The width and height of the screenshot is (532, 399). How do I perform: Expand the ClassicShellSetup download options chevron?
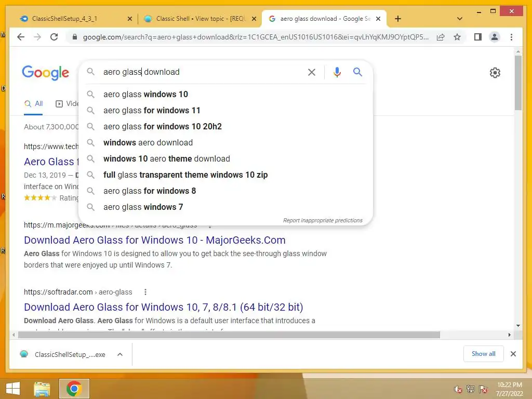pyautogui.click(x=120, y=354)
